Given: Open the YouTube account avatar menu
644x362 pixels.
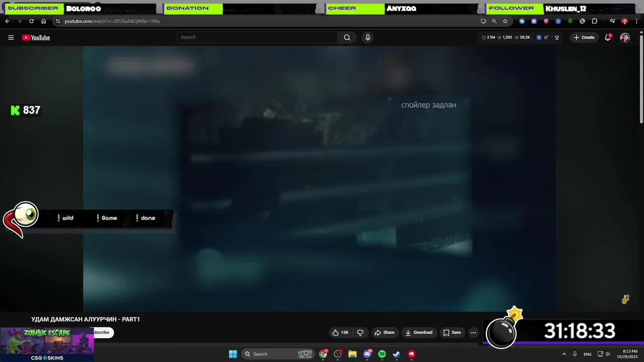Looking at the screenshot, I should tap(625, 38).
